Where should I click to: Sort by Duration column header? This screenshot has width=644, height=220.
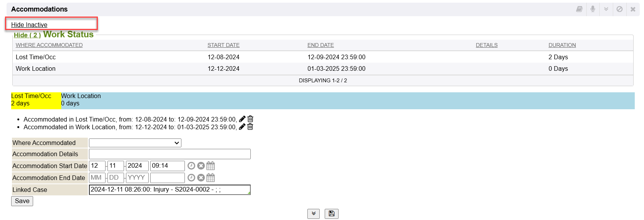coord(562,45)
